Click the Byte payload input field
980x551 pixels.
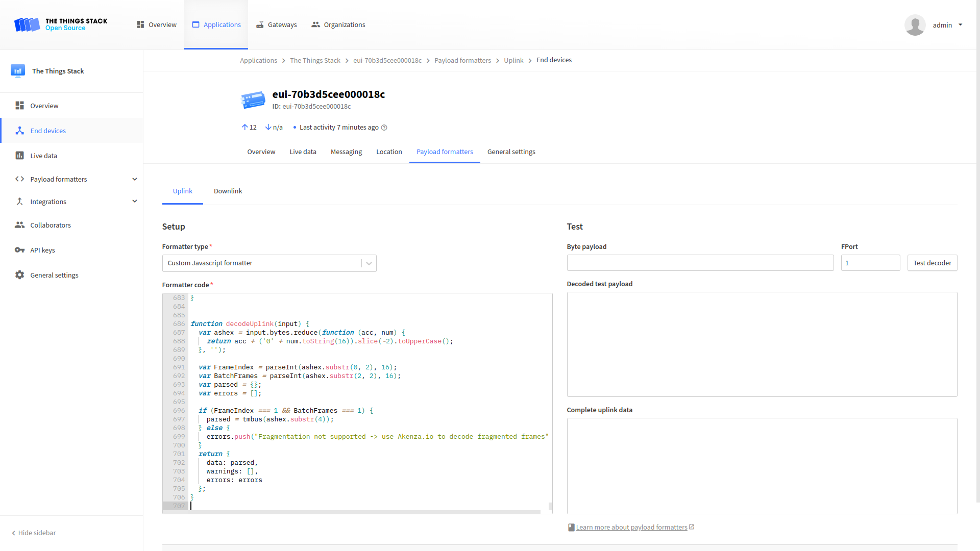click(x=700, y=263)
